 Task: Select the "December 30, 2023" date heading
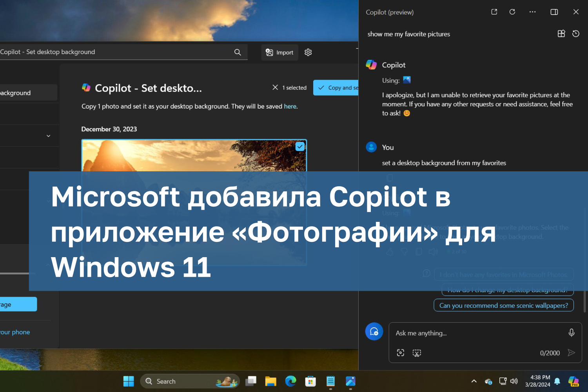pyautogui.click(x=109, y=129)
